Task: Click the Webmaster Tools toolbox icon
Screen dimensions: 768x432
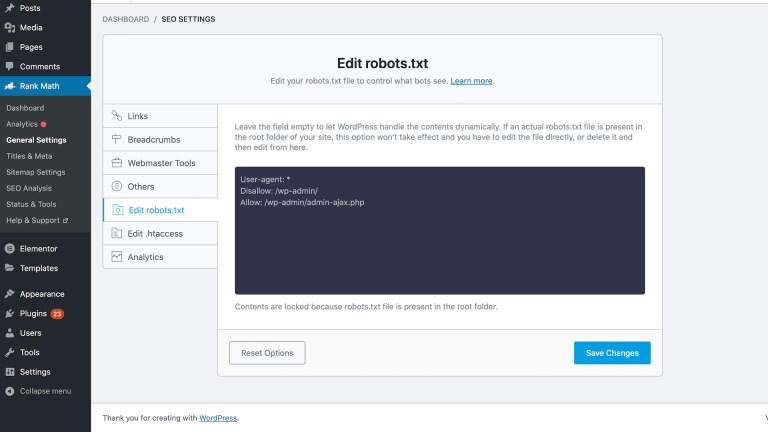Action: click(x=117, y=163)
